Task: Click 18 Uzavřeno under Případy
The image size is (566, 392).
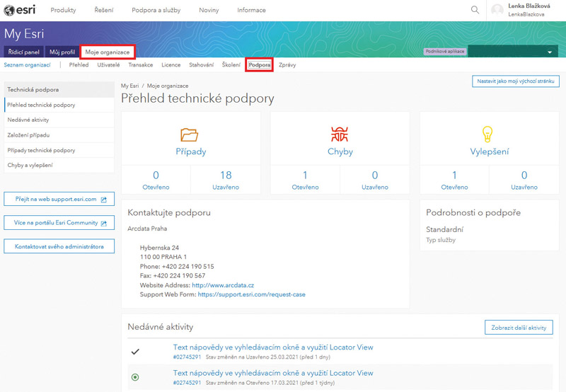Action: tap(226, 180)
